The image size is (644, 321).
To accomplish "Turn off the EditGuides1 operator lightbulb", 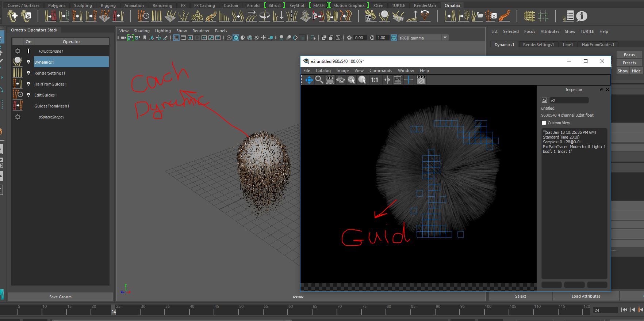I will (28, 95).
